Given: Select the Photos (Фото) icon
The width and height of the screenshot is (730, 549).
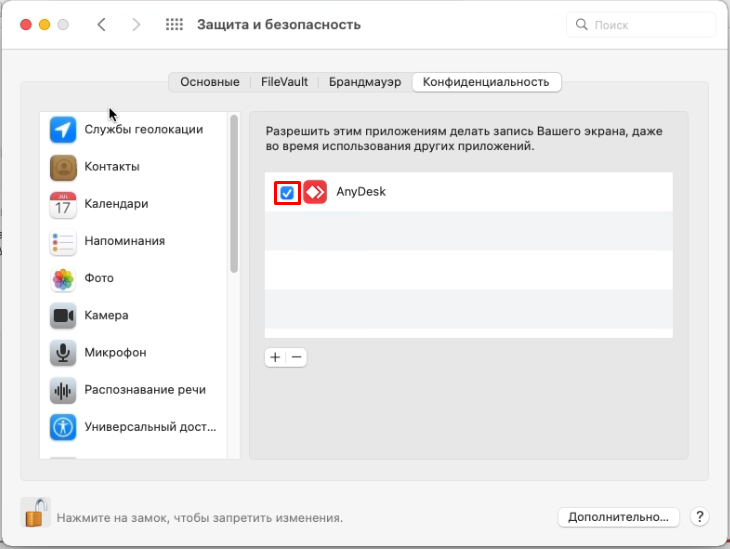Looking at the screenshot, I should coord(63,279).
